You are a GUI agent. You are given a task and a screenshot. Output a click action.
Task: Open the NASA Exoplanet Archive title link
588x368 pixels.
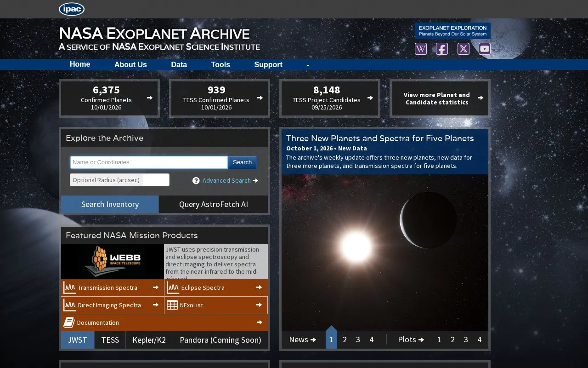click(154, 34)
